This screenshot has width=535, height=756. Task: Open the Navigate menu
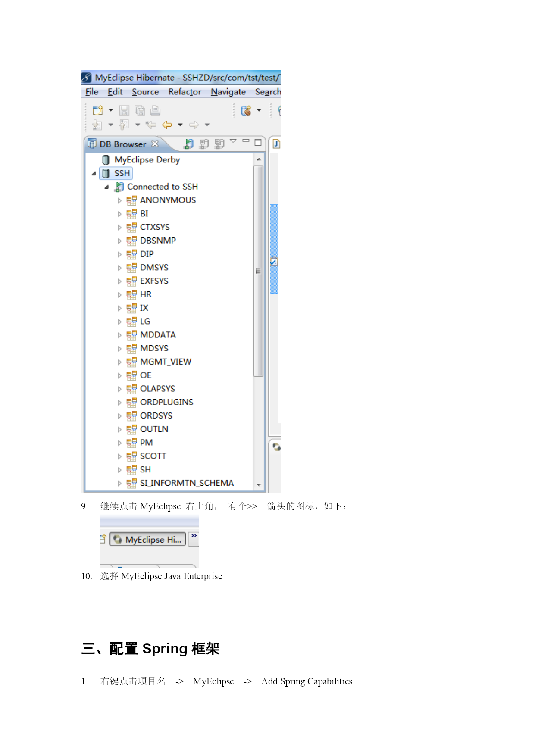[228, 92]
